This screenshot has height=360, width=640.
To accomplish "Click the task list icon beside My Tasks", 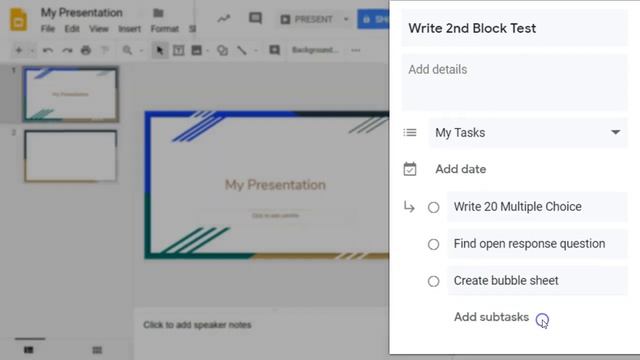I will (410, 133).
